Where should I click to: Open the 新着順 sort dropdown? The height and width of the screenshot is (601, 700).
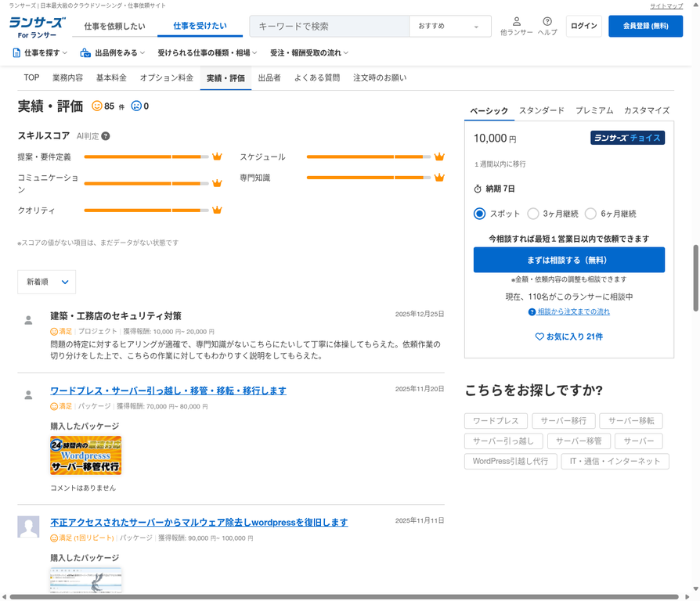(x=46, y=282)
